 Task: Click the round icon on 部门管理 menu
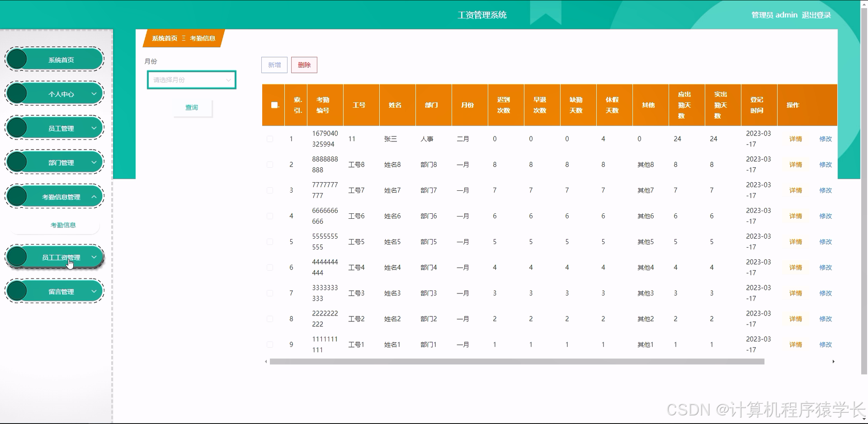(17, 162)
